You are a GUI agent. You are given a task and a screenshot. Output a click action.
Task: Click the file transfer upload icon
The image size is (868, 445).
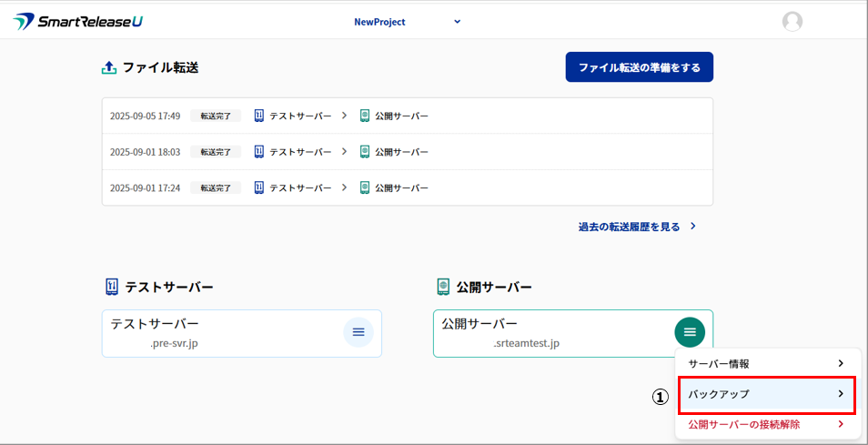[109, 67]
